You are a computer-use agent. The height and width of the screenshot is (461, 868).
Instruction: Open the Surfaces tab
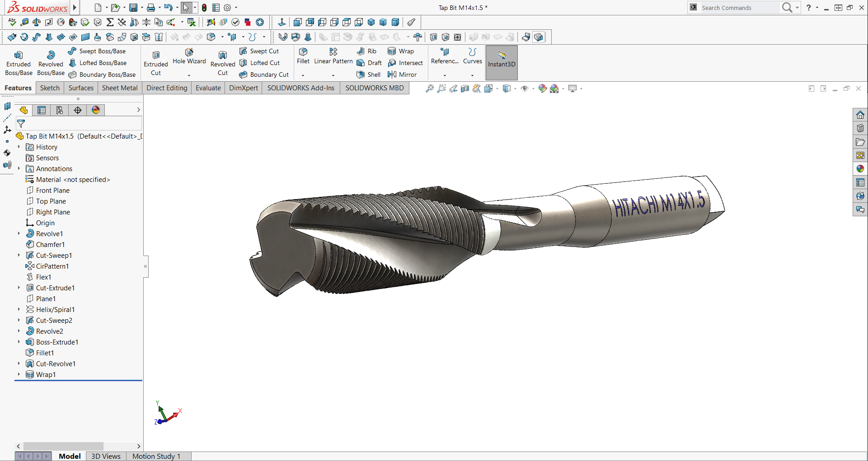[81, 88]
